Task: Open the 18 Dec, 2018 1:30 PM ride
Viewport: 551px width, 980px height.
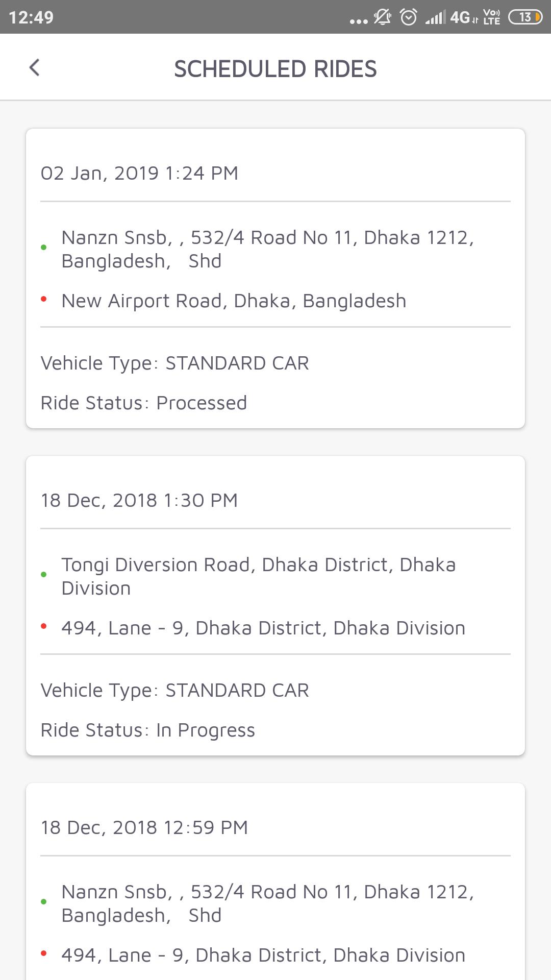Action: [x=139, y=500]
